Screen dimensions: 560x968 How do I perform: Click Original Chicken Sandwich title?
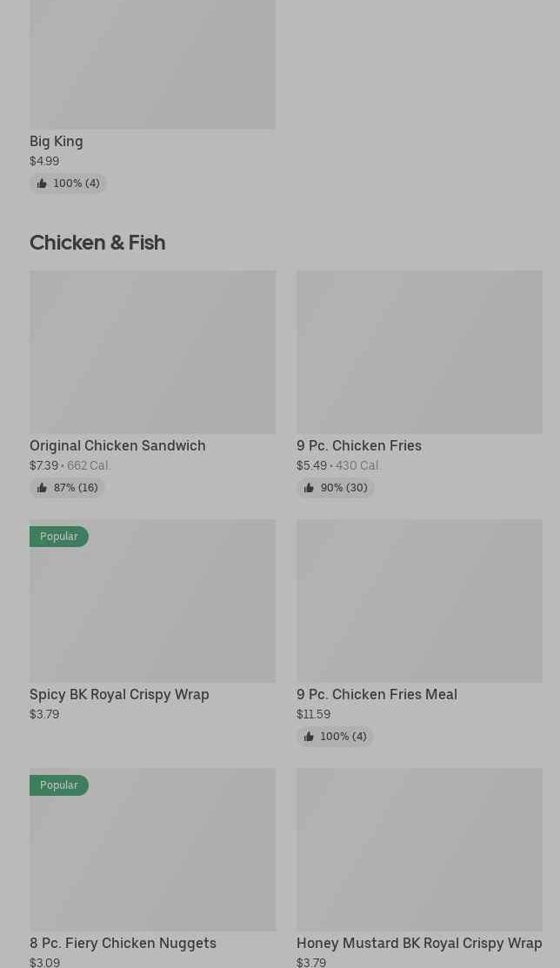pyautogui.click(x=117, y=445)
